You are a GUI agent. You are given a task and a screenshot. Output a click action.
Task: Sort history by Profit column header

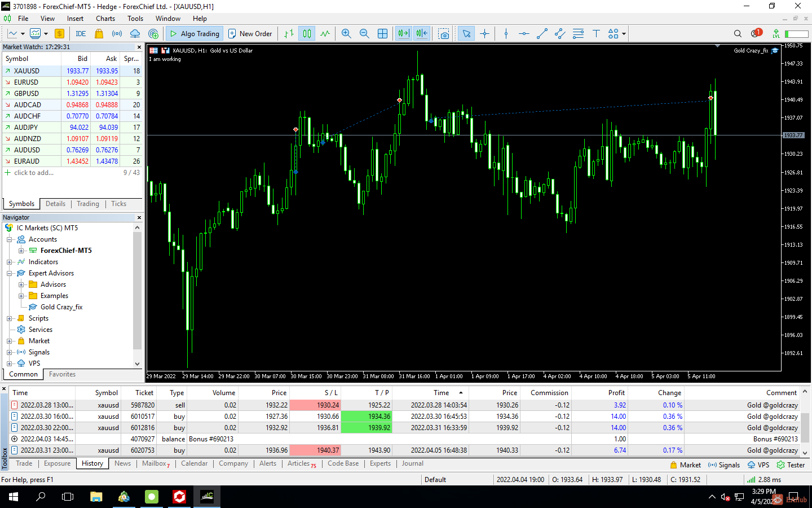[x=616, y=393]
